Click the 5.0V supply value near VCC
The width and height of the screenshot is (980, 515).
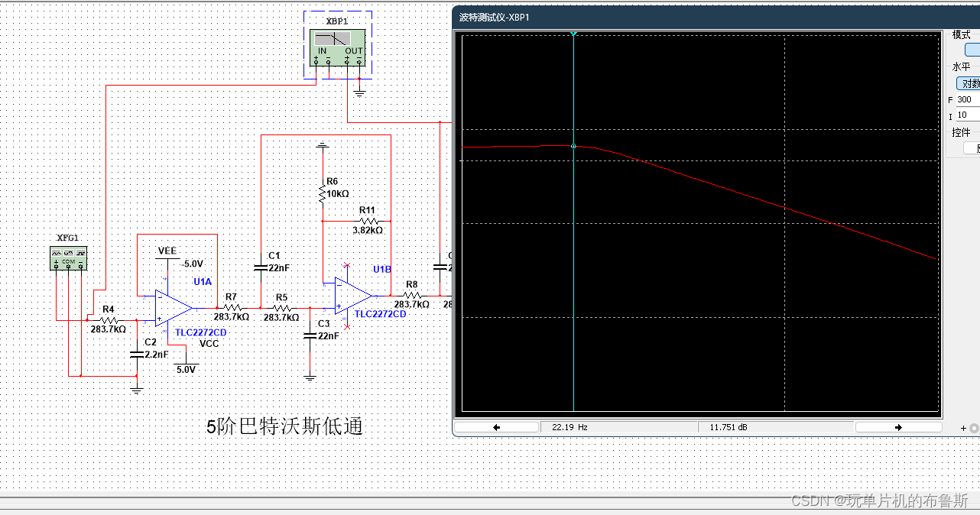click(186, 370)
